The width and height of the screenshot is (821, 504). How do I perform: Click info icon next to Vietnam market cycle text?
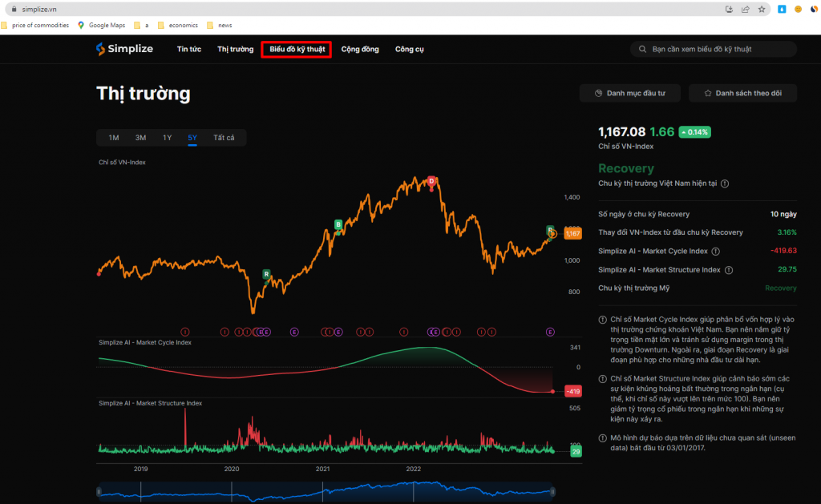(724, 183)
